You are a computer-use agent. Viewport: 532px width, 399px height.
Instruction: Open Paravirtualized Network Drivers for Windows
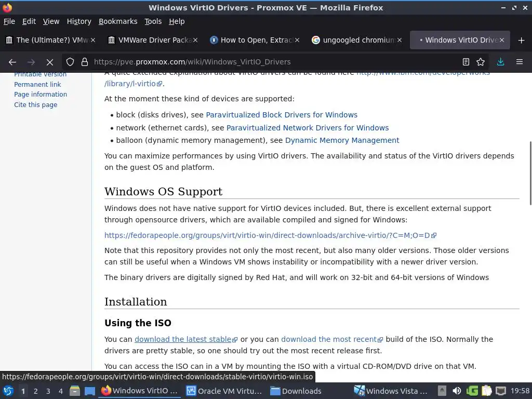click(x=308, y=128)
